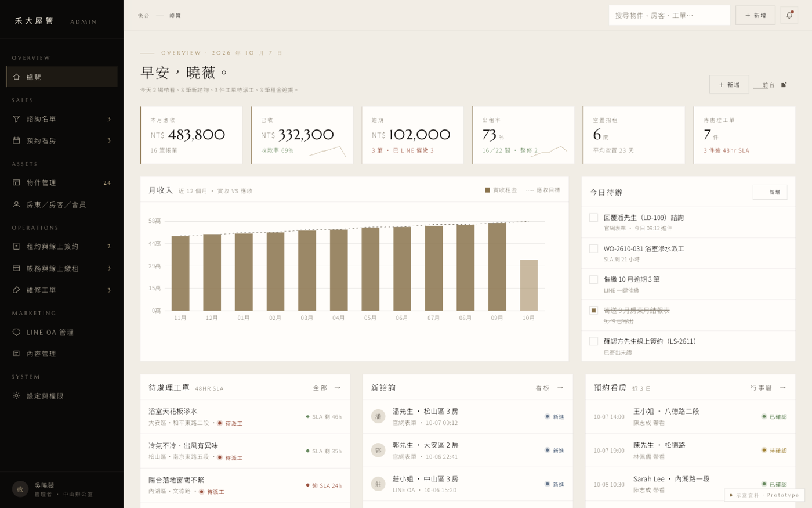The image size is (812, 508).
Task: Click the 吳曉薇 user avatar
Action: [20, 489]
